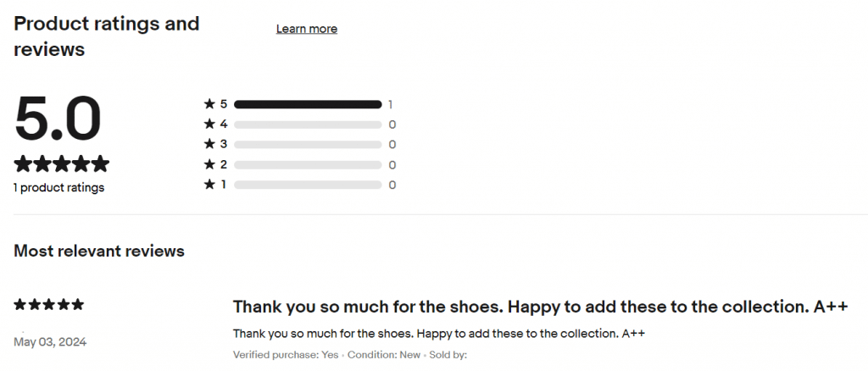Screen dimensions: 868x371
Task: Click the five stars under 5.0 score
Action: click(x=61, y=163)
